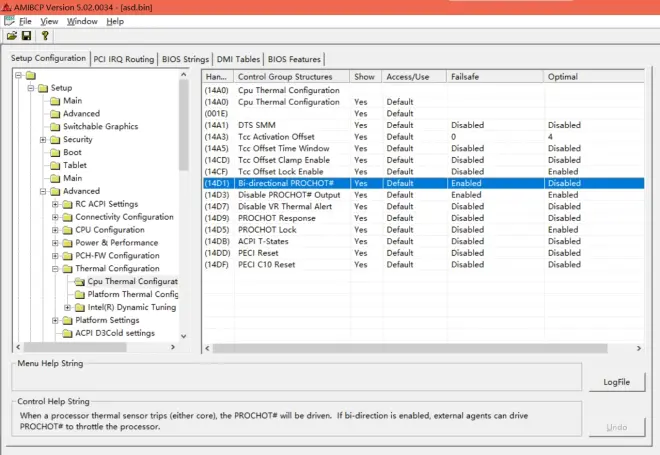Expand the CPU Configuration node
Screen dimensions: 660x455
pos(55,230)
